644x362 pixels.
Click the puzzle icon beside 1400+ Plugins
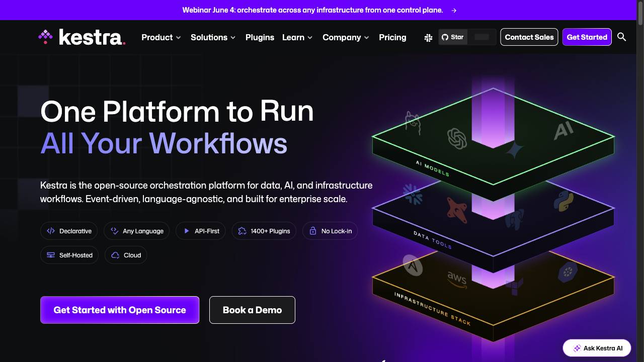(x=242, y=231)
